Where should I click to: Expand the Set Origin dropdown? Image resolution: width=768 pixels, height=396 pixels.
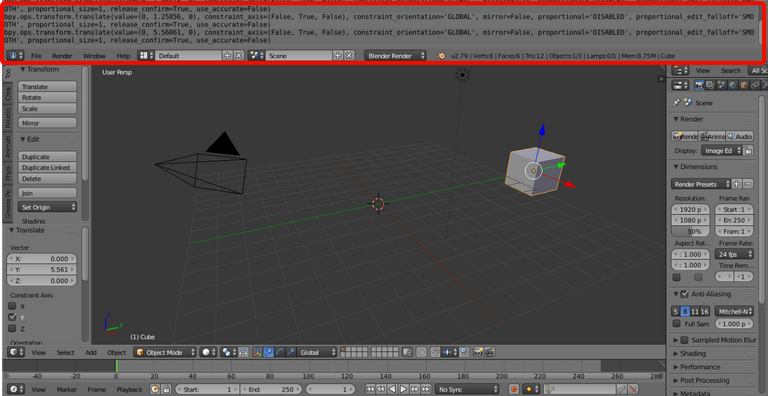pos(48,207)
